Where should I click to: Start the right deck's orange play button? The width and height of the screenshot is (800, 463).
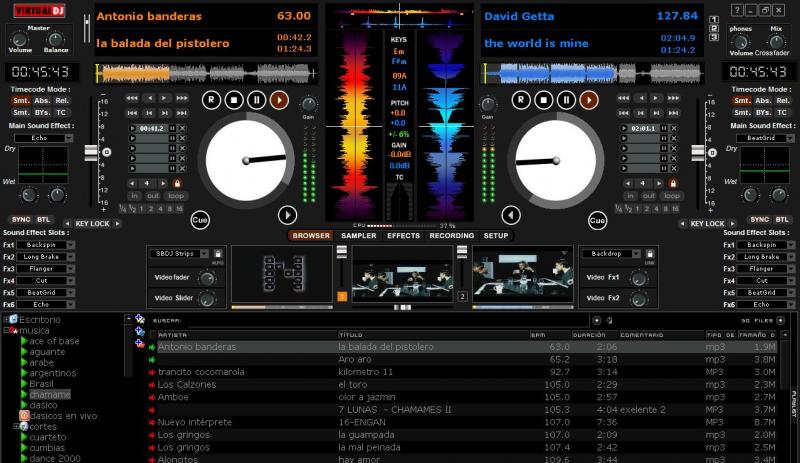click(589, 100)
